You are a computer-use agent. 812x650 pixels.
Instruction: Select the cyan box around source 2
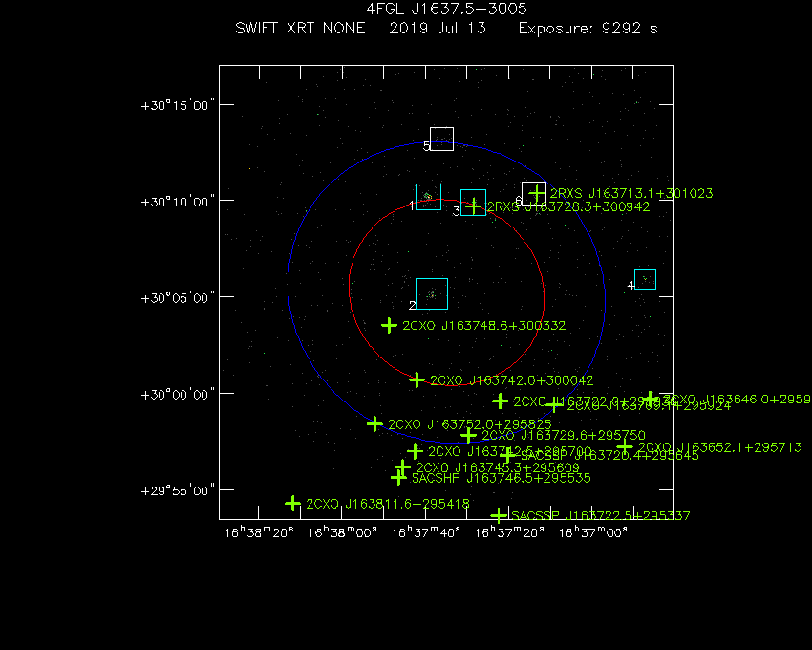coord(432,293)
